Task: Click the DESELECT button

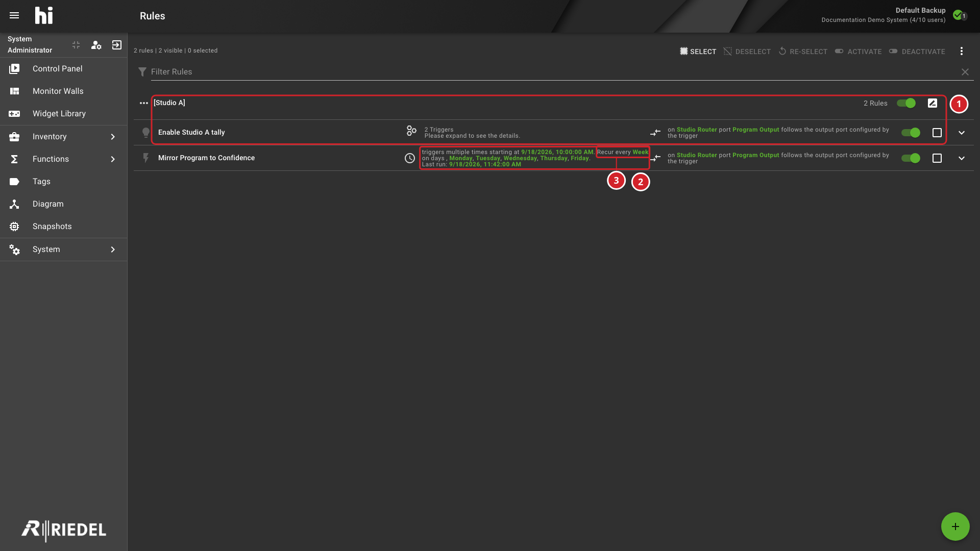Action: 747,52
